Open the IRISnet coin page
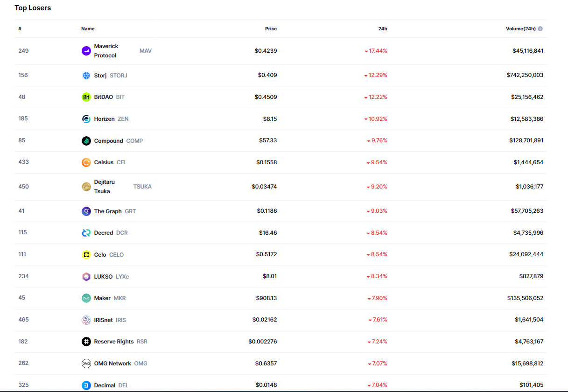The height and width of the screenshot is (392, 568). 103,320
